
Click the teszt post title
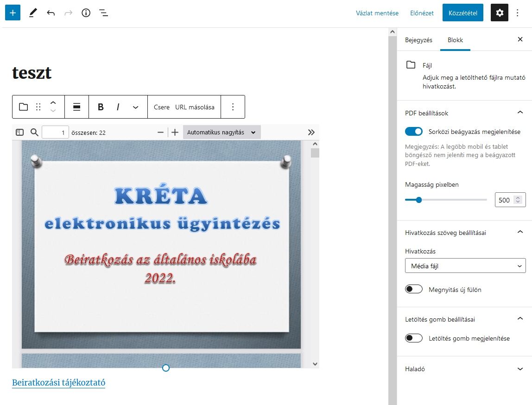point(32,73)
